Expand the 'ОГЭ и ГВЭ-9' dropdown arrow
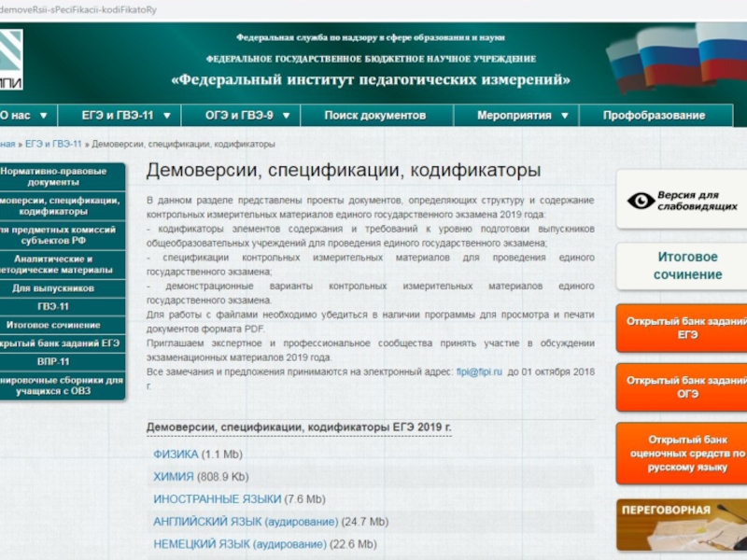 point(286,116)
